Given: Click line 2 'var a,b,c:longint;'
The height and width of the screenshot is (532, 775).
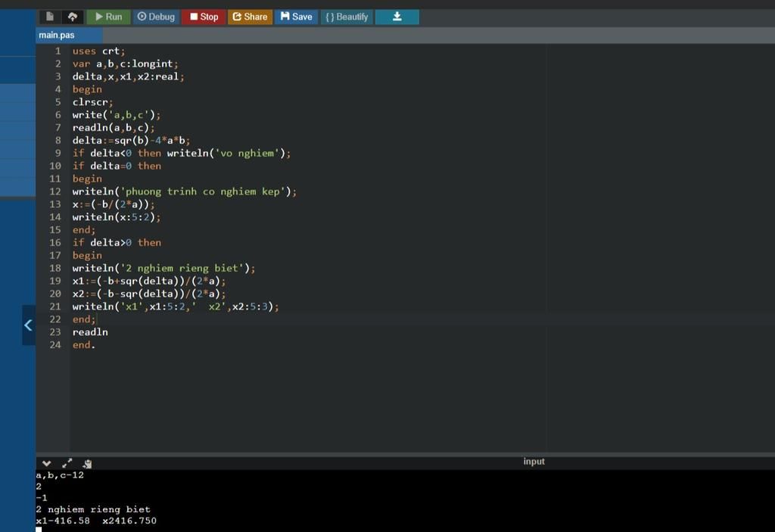Looking at the screenshot, I should 125,64.
